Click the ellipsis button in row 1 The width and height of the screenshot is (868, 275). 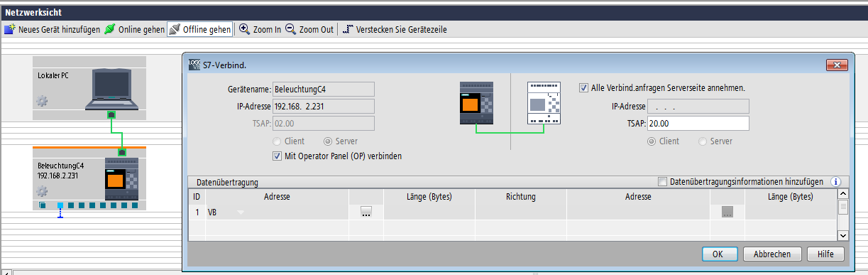coord(366,212)
